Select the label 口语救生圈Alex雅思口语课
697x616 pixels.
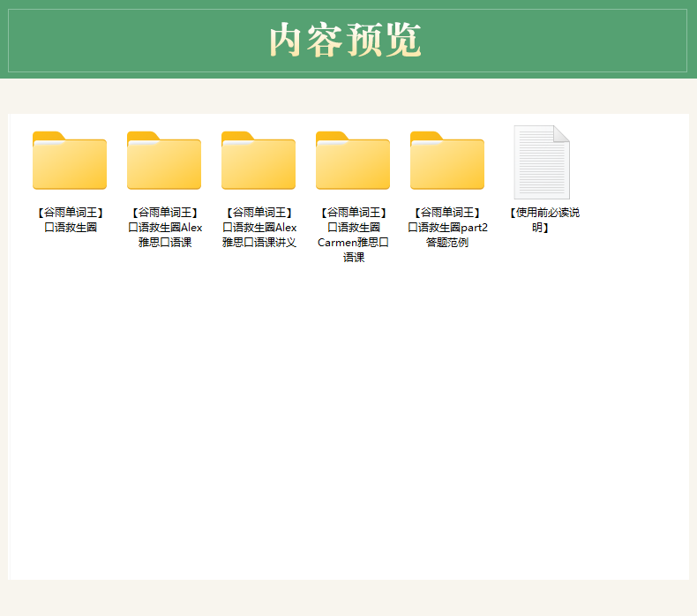pos(165,228)
